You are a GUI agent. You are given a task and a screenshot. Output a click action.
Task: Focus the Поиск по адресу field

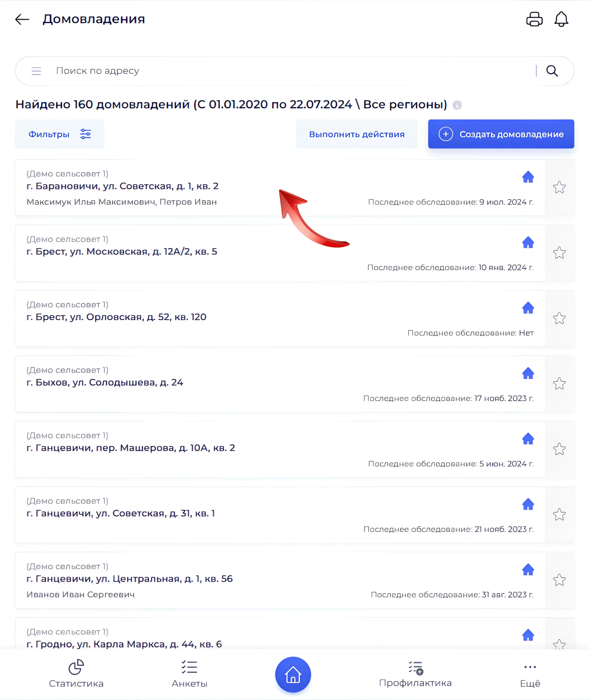(x=294, y=71)
